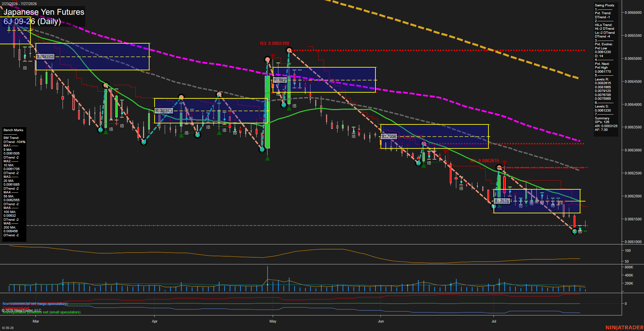The width and height of the screenshot is (644, 331).
Task: Click the 'Levels S:' entry
Action: 602,107
